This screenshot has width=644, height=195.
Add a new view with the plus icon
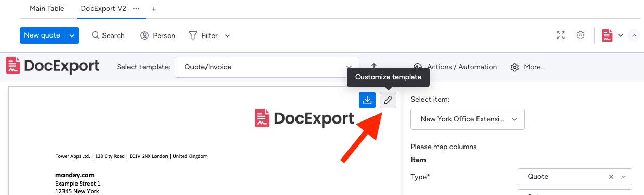[x=154, y=9]
